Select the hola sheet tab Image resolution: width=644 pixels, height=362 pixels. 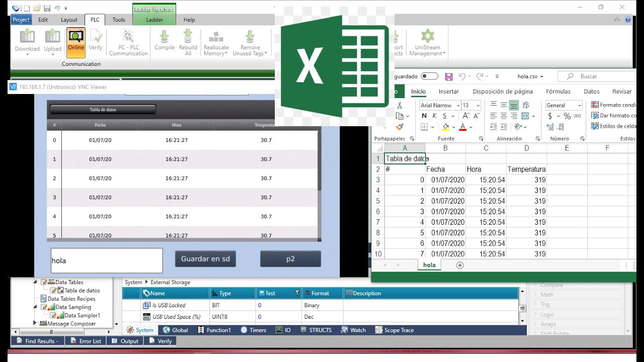tap(429, 265)
